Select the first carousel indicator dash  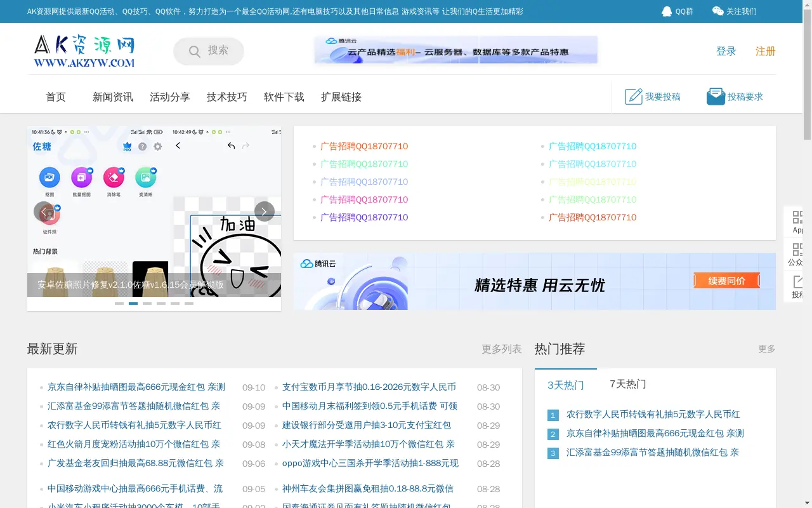(x=119, y=304)
